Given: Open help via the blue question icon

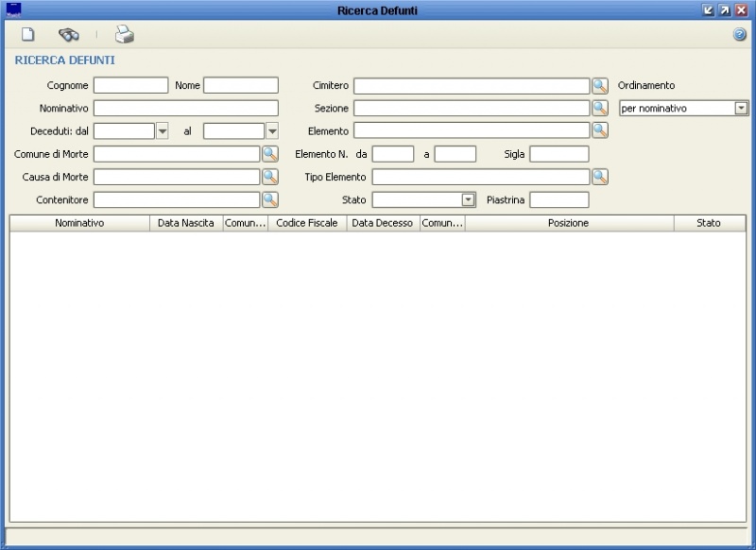Looking at the screenshot, I should 740,35.
